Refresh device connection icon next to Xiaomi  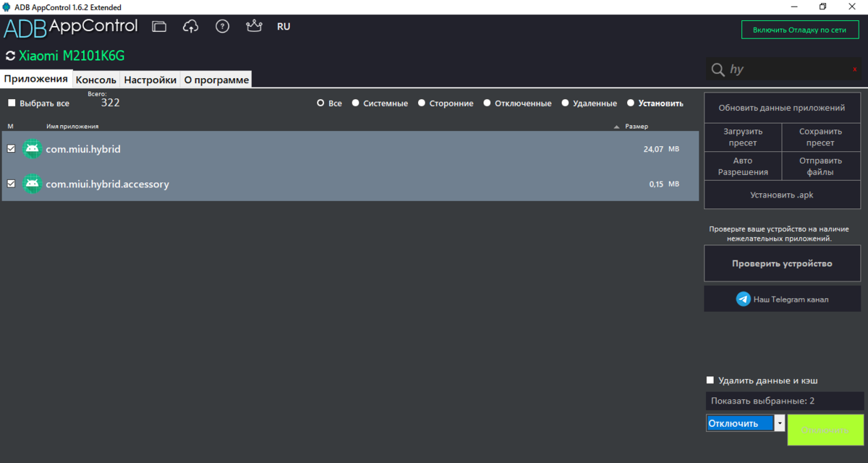pyautogui.click(x=10, y=56)
